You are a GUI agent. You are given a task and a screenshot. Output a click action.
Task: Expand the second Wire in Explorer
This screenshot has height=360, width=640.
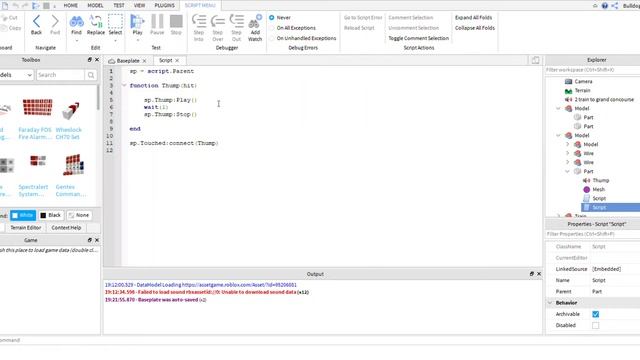coord(567,162)
